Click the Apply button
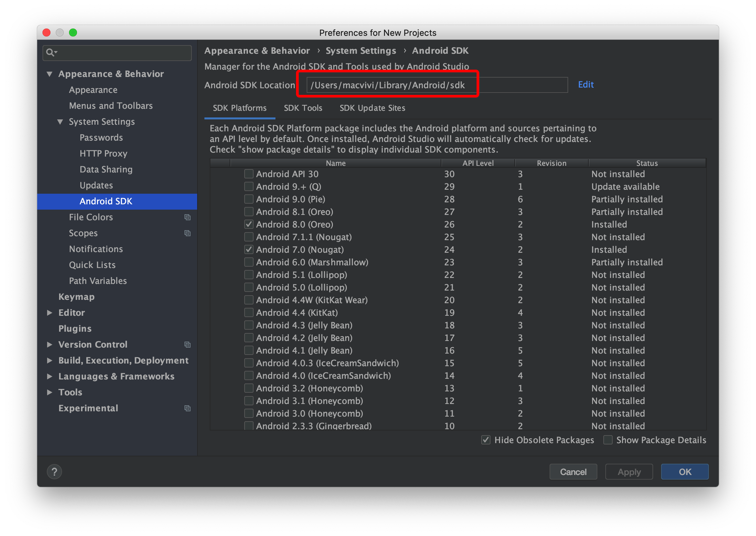Image resolution: width=756 pixels, height=536 pixels. point(629,472)
